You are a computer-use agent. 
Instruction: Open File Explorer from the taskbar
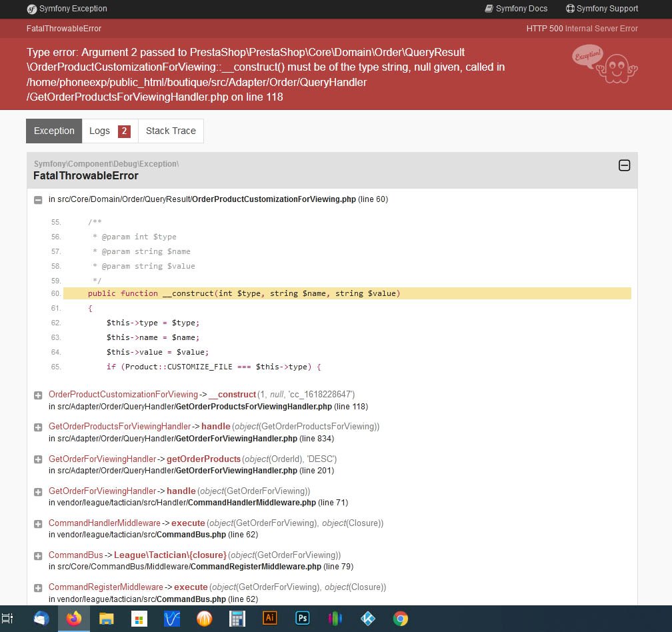pos(106,618)
